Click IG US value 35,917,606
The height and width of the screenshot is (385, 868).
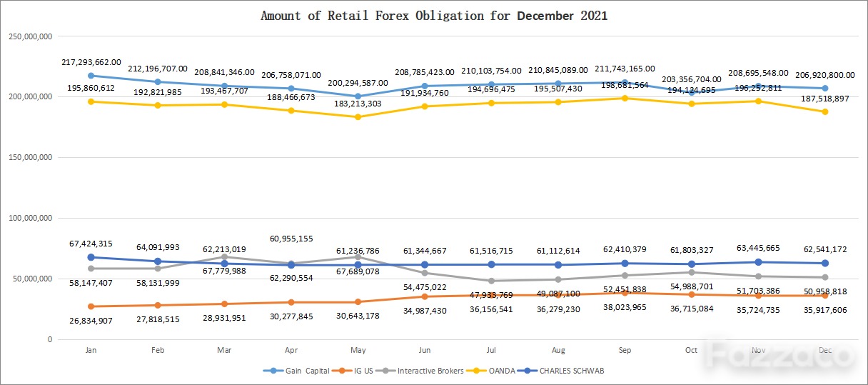tap(825, 309)
